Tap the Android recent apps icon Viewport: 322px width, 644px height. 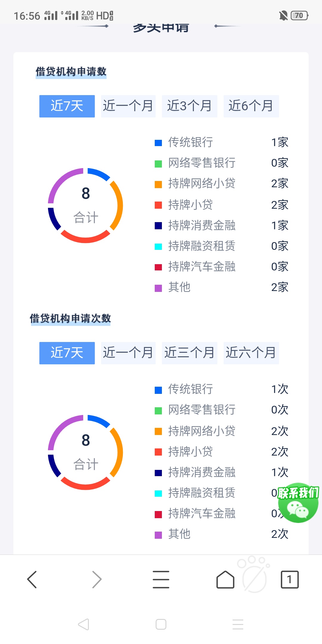point(238,624)
